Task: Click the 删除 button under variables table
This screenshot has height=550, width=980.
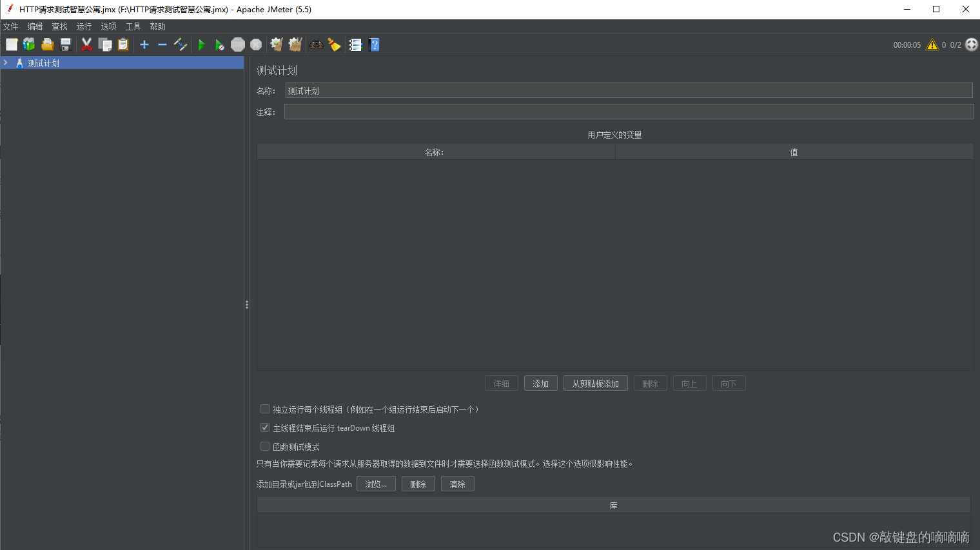Action: point(651,384)
